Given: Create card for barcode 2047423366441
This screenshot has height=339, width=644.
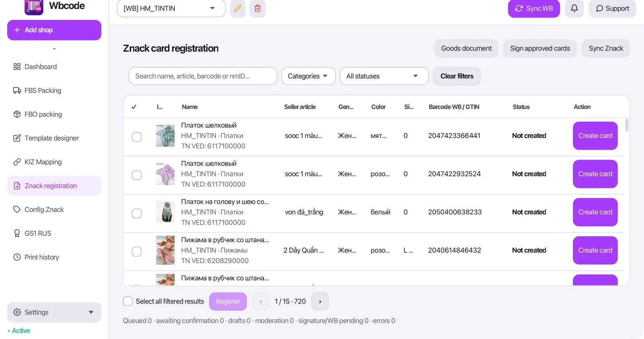Looking at the screenshot, I should click(x=595, y=136).
